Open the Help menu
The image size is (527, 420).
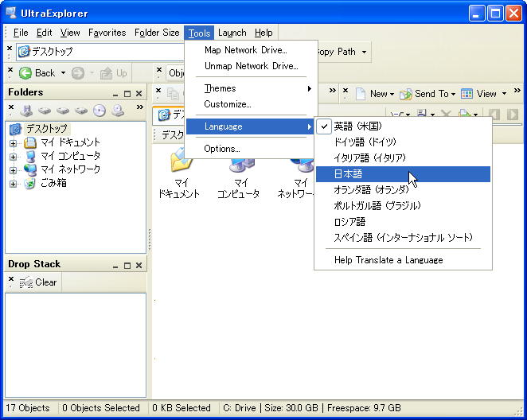(x=263, y=33)
